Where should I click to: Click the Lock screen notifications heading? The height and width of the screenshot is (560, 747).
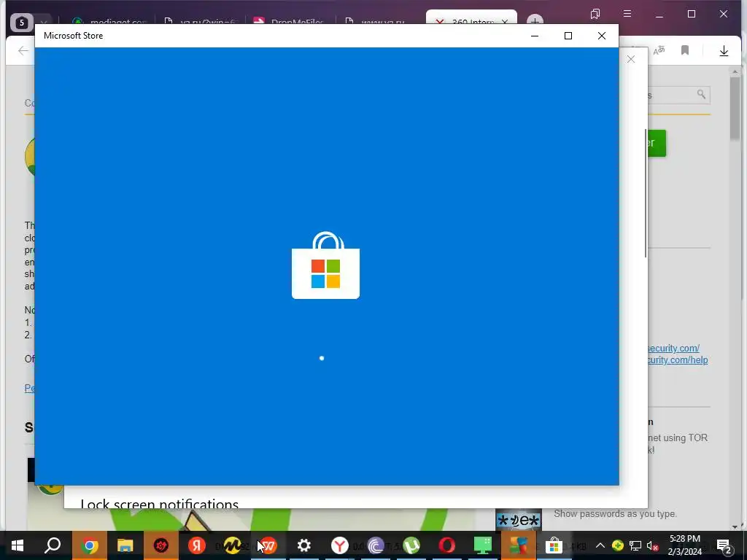pos(159,503)
